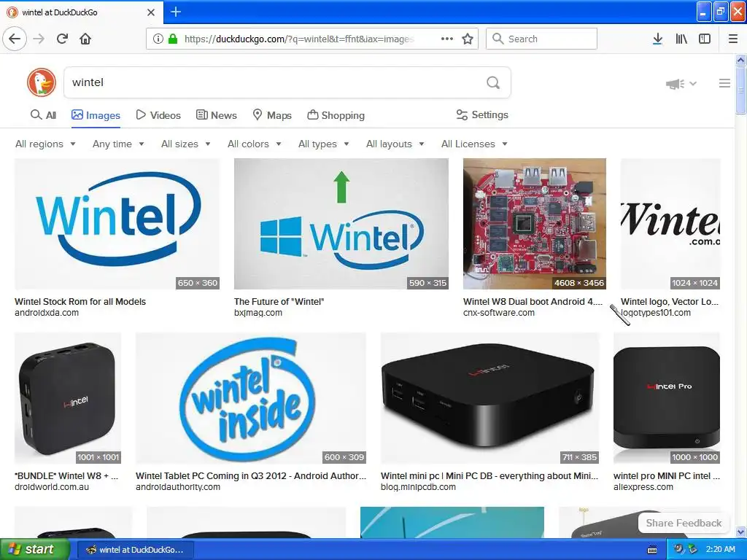This screenshot has width=747, height=560.
Task: Click the Share Feedback button
Action: point(684,523)
